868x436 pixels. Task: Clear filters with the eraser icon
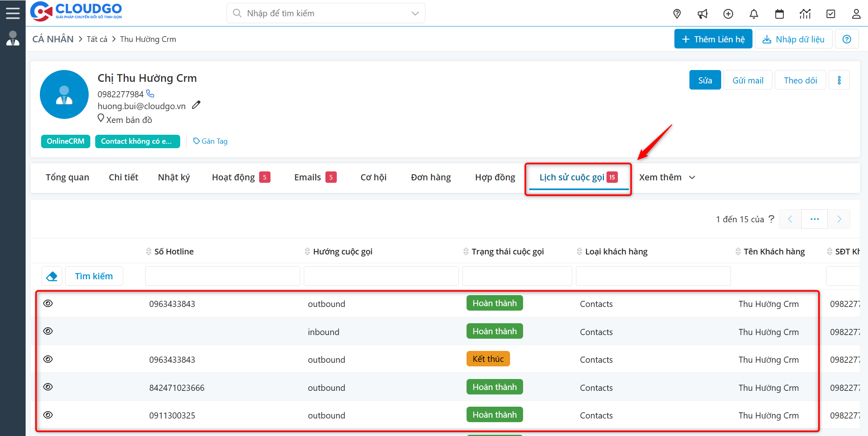pos(52,276)
